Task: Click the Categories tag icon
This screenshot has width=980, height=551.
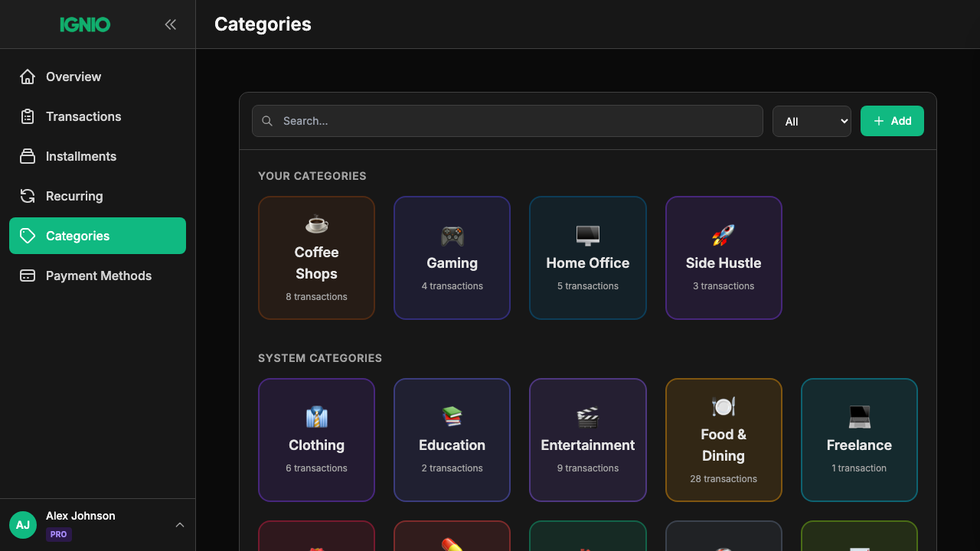Action: (x=28, y=236)
